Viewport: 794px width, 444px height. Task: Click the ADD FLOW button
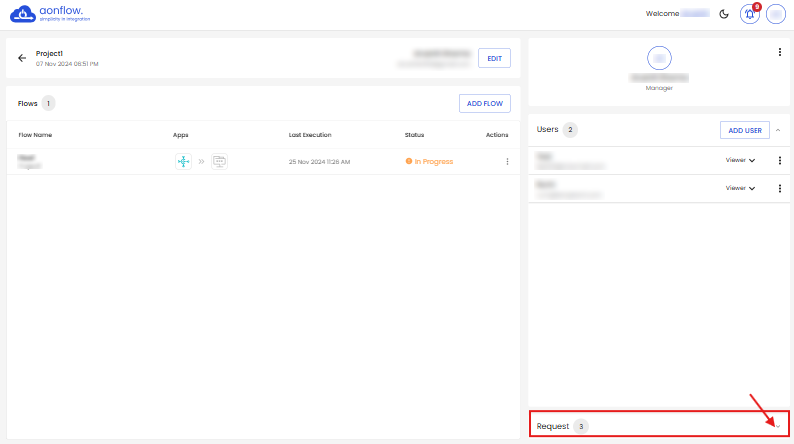coord(485,103)
